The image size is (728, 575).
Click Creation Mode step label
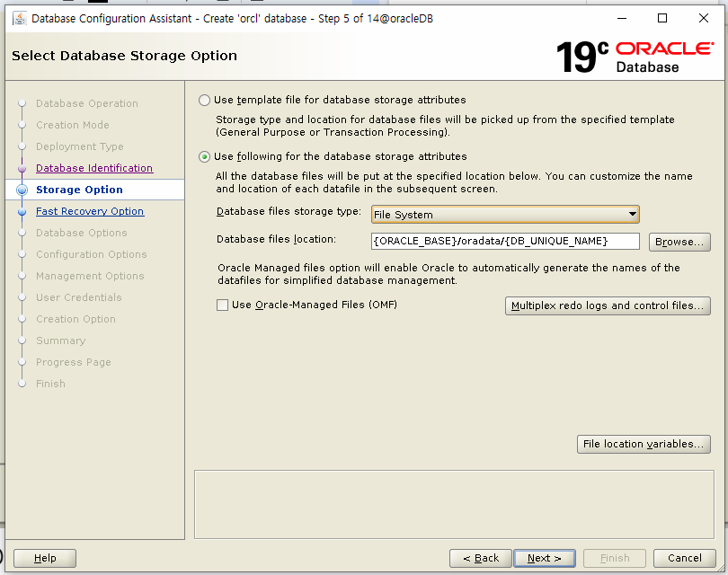click(73, 125)
